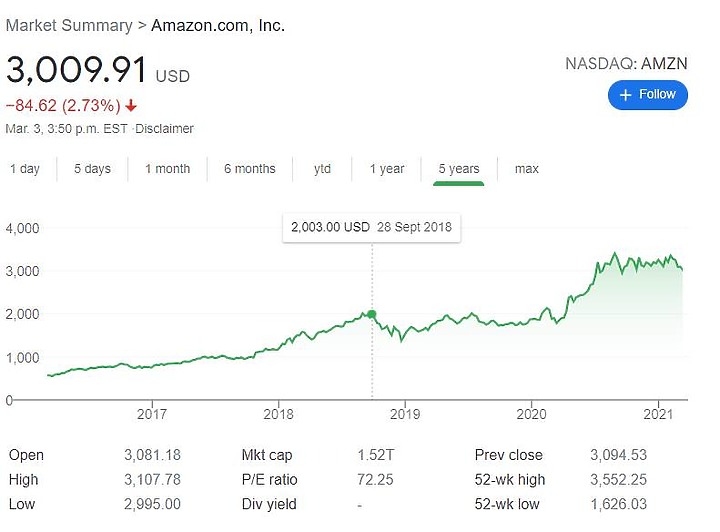Switch to the 6 months tab
The image size is (720, 532).
[250, 169]
